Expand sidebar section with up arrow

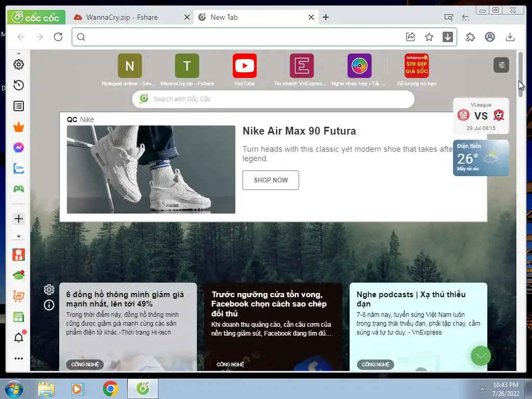19,54
